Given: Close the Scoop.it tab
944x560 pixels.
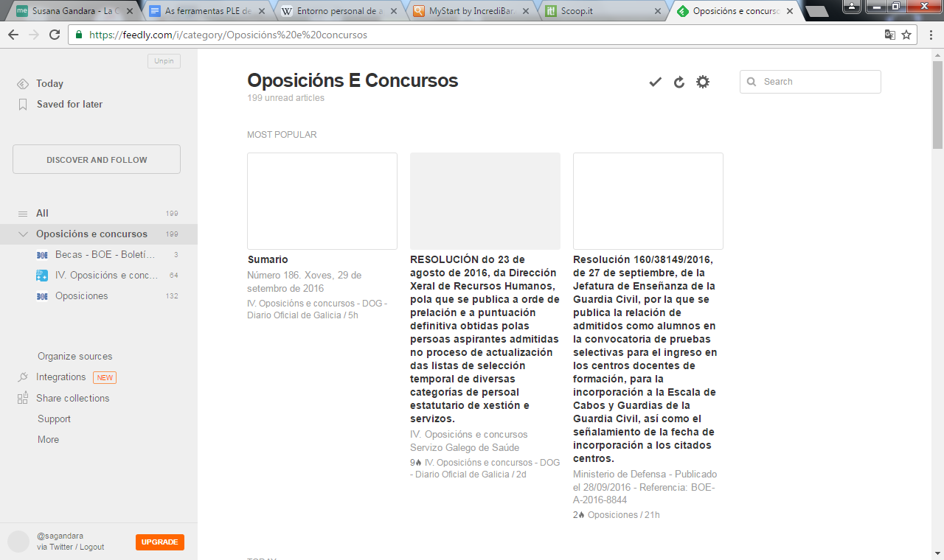Looking at the screenshot, I should pyautogui.click(x=656, y=12).
